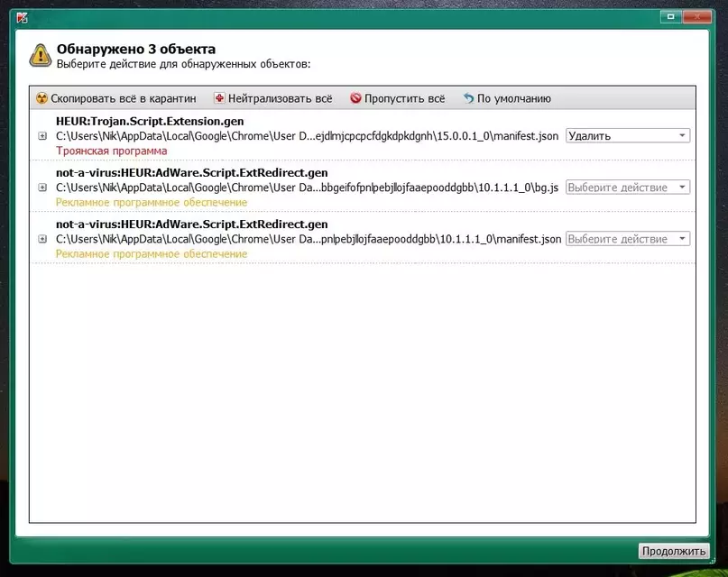Click the Продолжить button
728x577 pixels.
coord(674,551)
